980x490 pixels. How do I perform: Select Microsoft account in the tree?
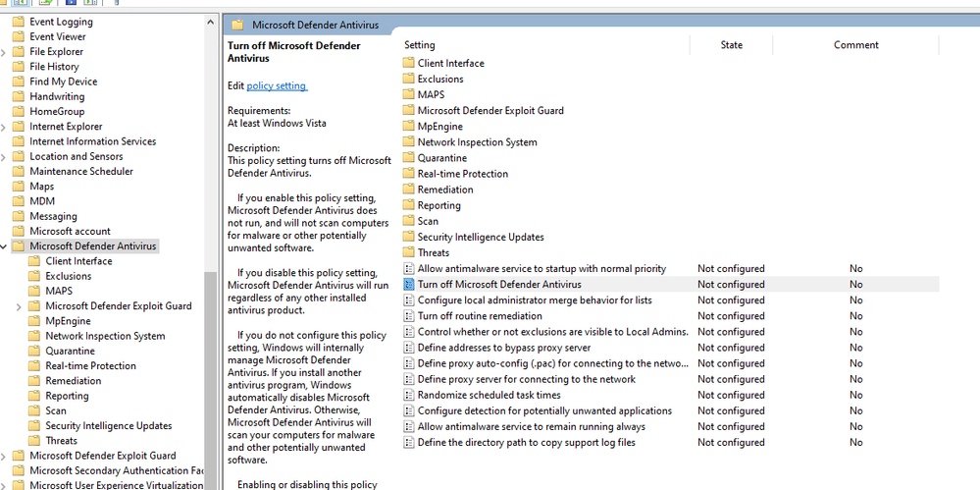click(70, 231)
